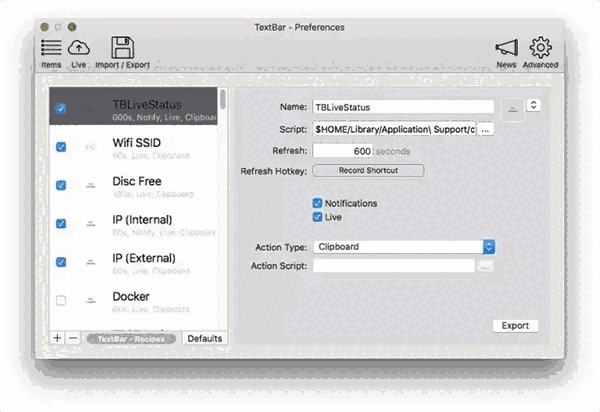
Task: Click into the Script path field
Action: [394, 129]
